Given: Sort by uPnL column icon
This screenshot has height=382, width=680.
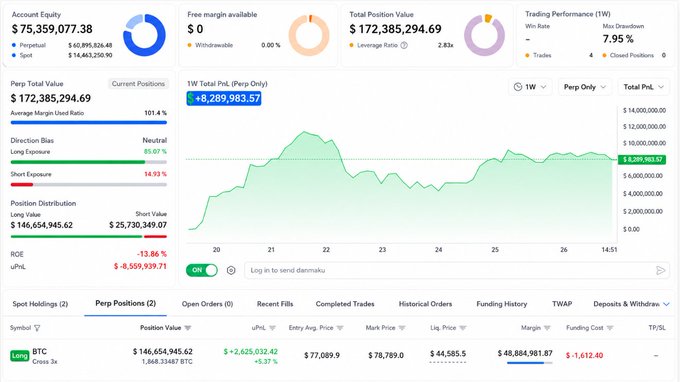Looking at the screenshot, I should coord(272,328).
